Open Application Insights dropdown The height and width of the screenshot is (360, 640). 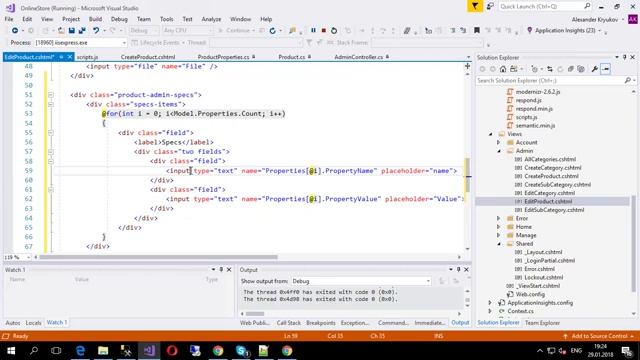click(600, 31)
